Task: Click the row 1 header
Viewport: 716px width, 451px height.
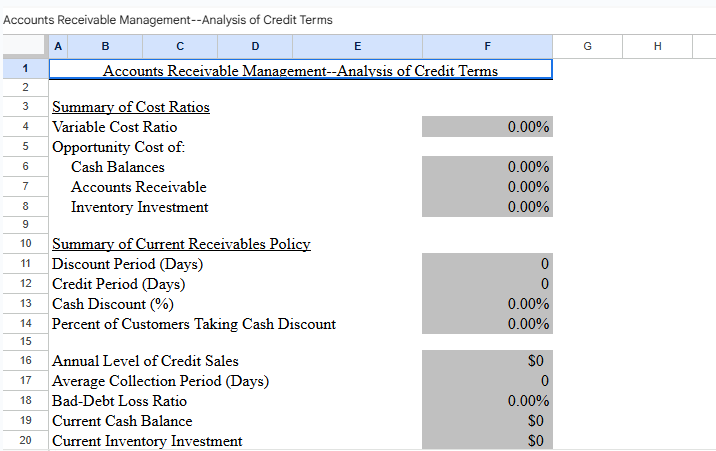Action: [24, 69]
